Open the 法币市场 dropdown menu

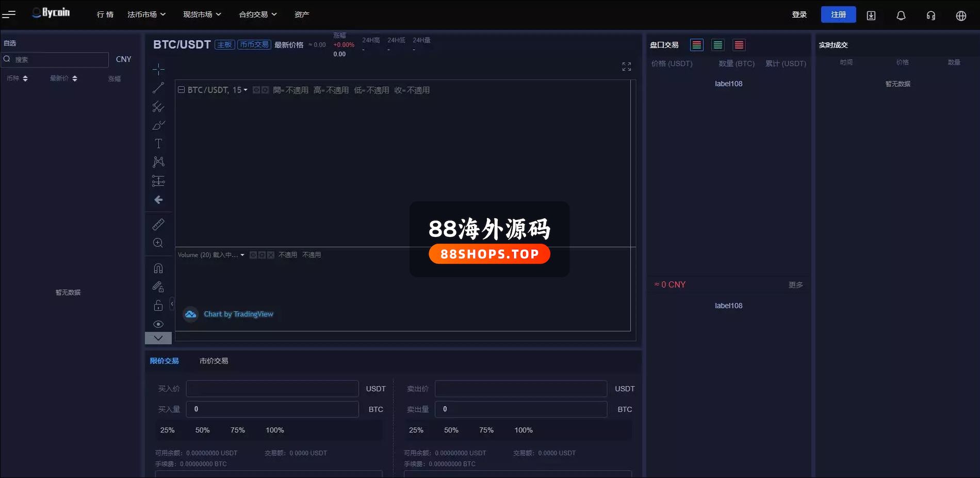tap(146, 14)
